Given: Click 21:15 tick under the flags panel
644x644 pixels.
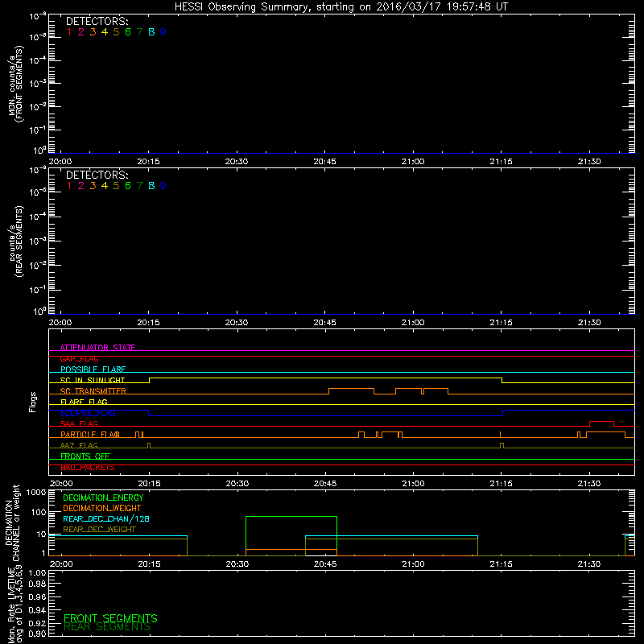Looking at the screenshot, I should (x=501, y=484).
